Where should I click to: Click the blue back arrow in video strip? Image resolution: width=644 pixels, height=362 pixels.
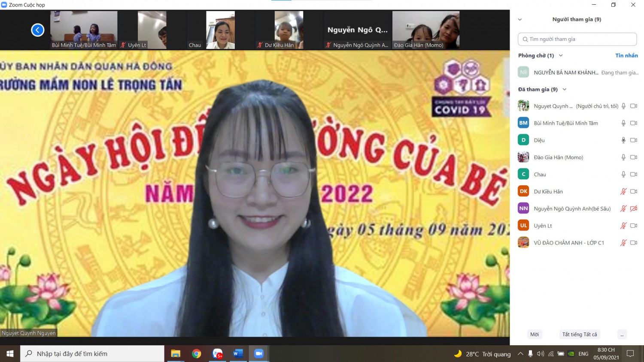coord(38,30)
